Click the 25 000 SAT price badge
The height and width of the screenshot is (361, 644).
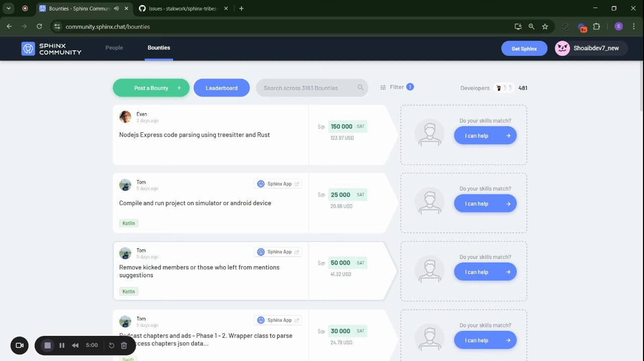tap(348, 195)
